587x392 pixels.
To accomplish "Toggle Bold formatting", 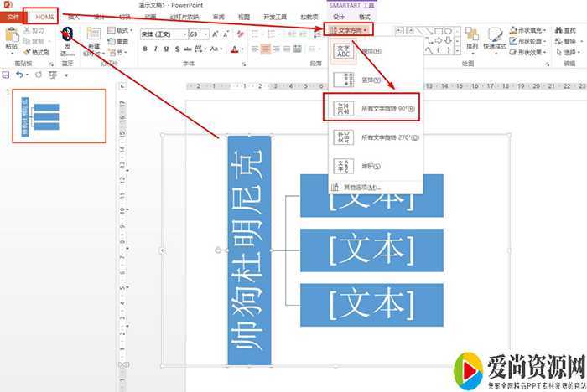I will pos(145,49).
